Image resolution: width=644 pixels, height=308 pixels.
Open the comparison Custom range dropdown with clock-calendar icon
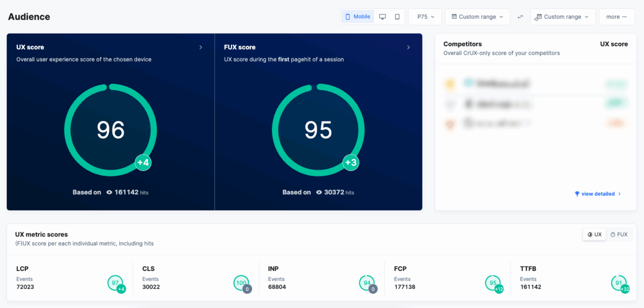coord(563,17)
